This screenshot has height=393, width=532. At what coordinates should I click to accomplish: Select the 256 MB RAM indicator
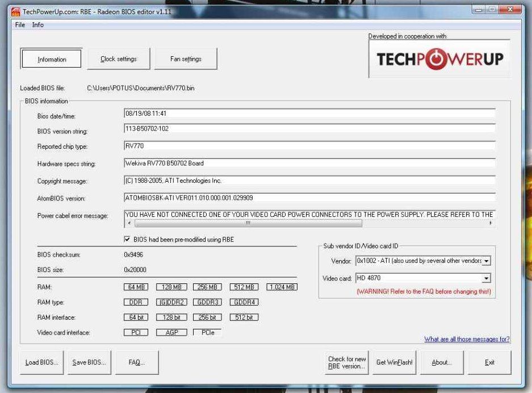click(x=207, y=287)
